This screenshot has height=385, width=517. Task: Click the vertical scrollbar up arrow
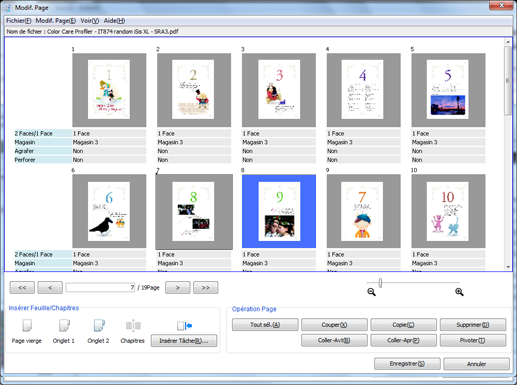point(508,42)
